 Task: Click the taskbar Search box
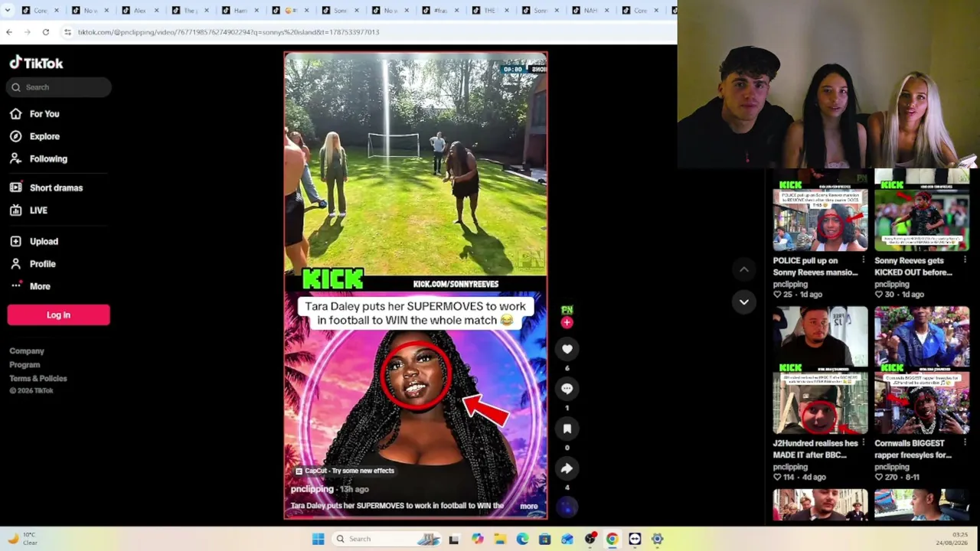[x=387, y=539]
